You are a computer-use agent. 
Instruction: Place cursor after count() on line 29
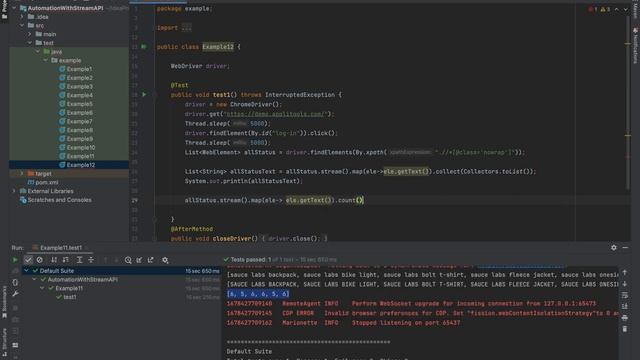pos(363,200)
